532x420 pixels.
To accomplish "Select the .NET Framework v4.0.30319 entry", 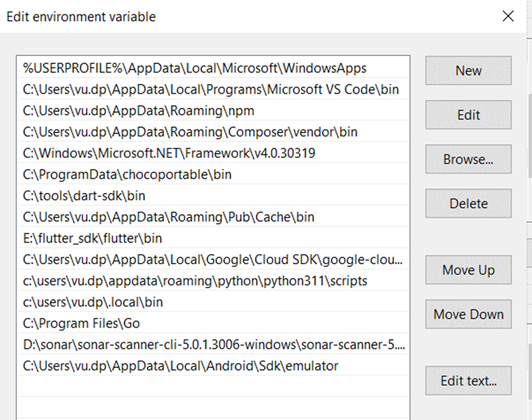I will tap(169, 153).
